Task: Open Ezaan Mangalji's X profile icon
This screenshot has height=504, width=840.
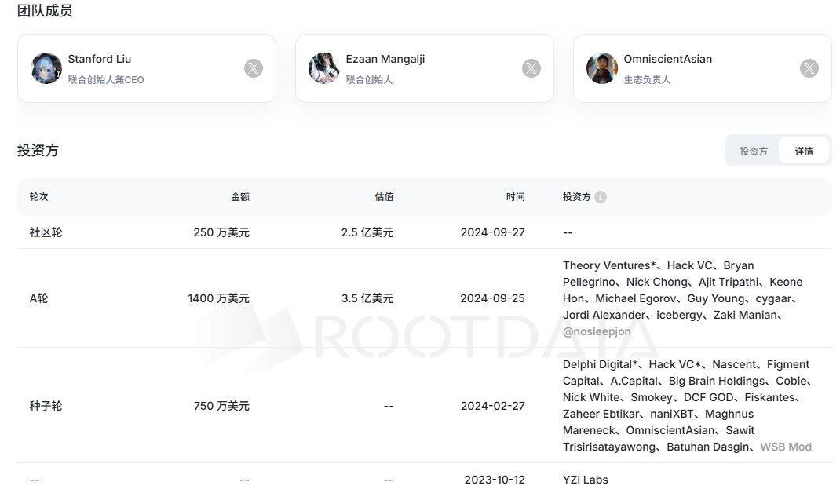Action: tap(531, 68)
